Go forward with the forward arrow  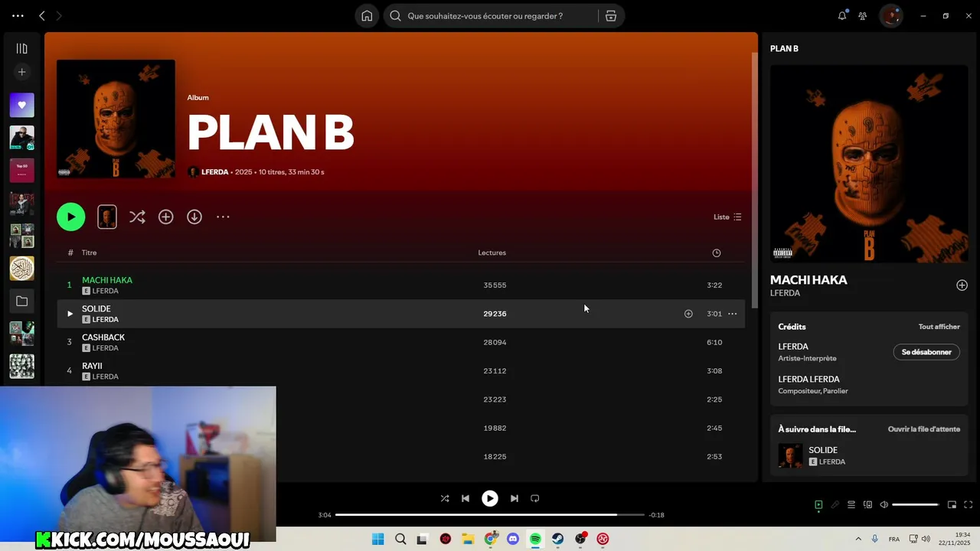click(x=60, y=15)
